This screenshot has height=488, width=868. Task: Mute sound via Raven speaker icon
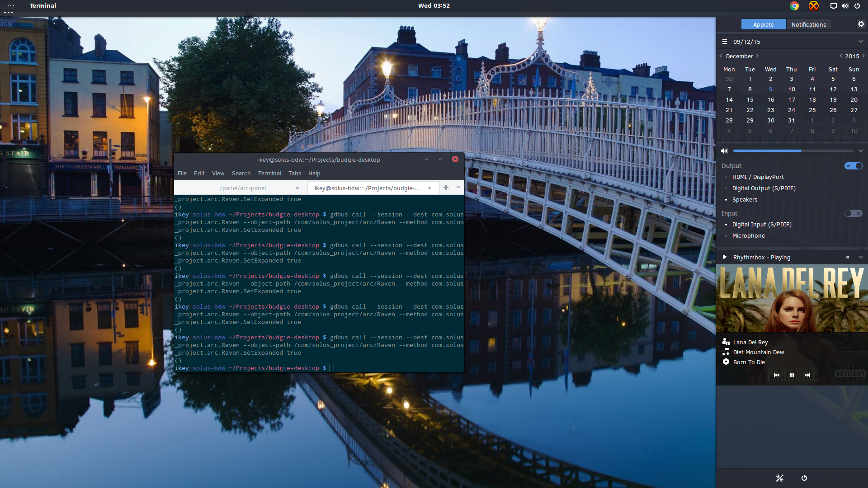tap(725, 151)
